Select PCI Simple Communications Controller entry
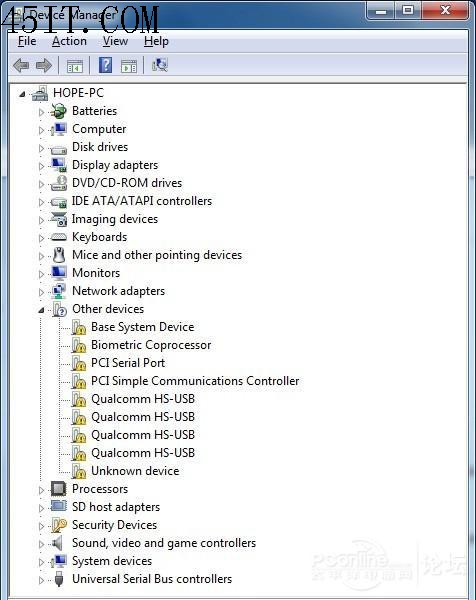 pyautogui.click(x=195, y=381)
